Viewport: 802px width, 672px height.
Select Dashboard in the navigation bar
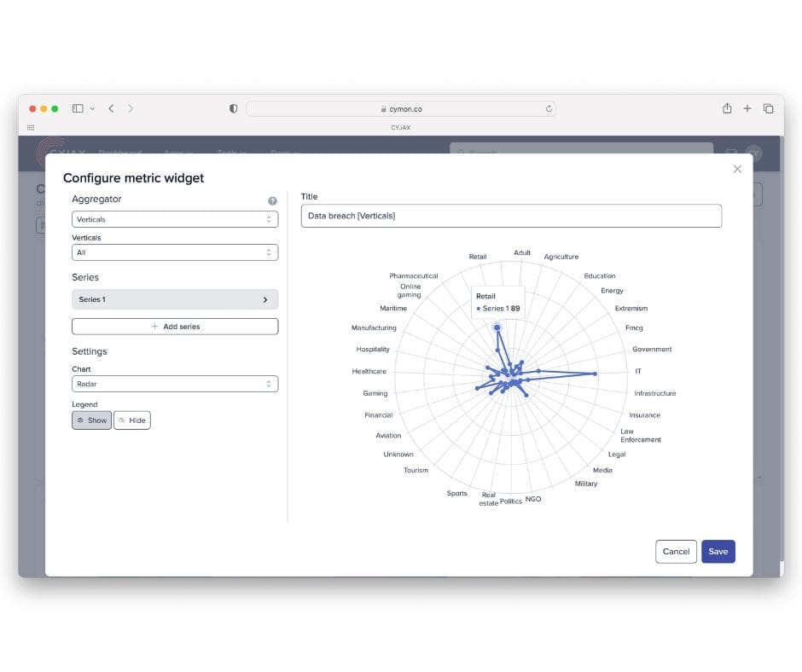pyautogui.click(x=120, y=153)
